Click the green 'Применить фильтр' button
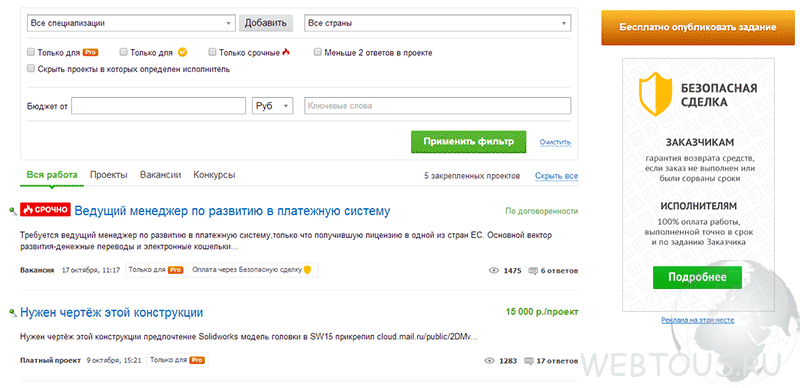The height and width of the screenshot is (388, 800). click(x=468, y=142)
